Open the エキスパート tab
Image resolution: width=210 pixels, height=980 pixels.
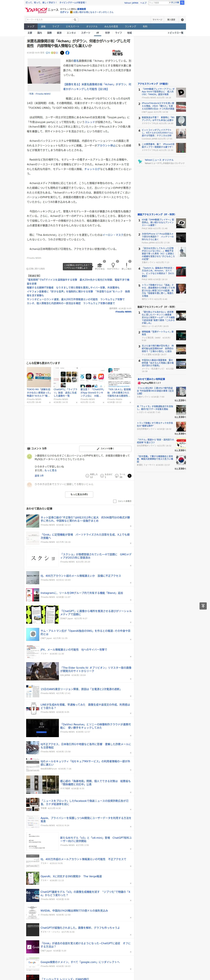point(72,27)
